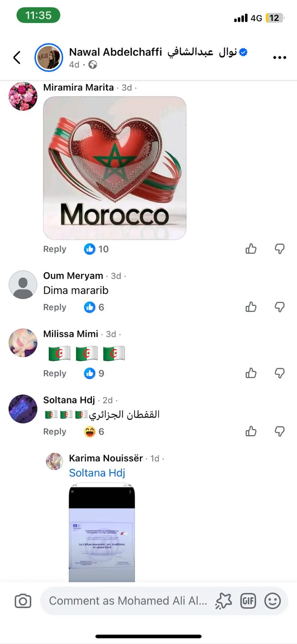Open Karima Nouissër's attached document screenshot

point(102,533)
